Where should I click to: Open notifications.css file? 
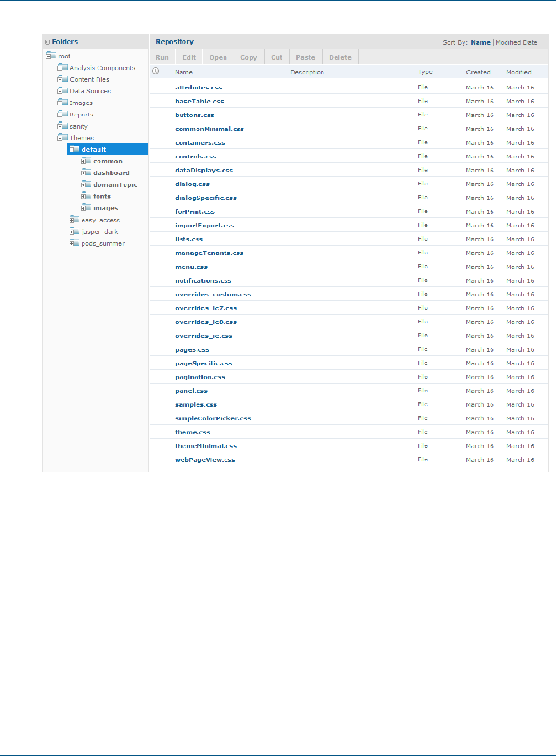tap(203, 280)
